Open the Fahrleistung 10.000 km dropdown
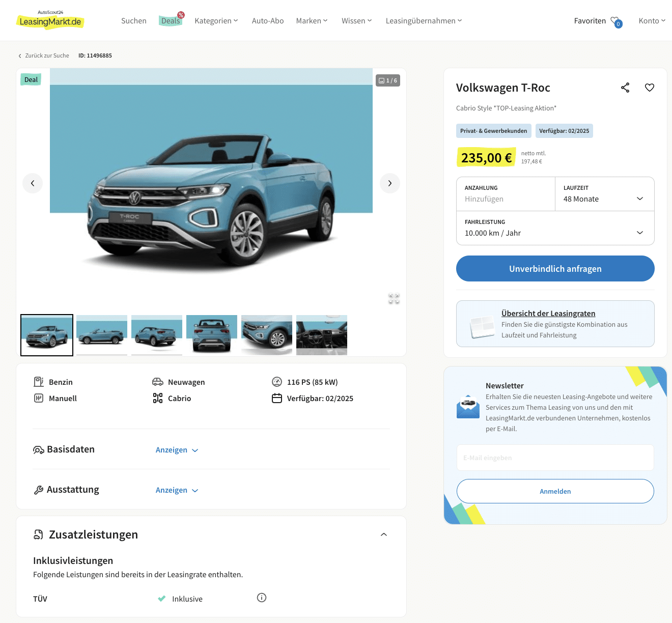Viewport: 672px width, 623px height. point(555,228)
